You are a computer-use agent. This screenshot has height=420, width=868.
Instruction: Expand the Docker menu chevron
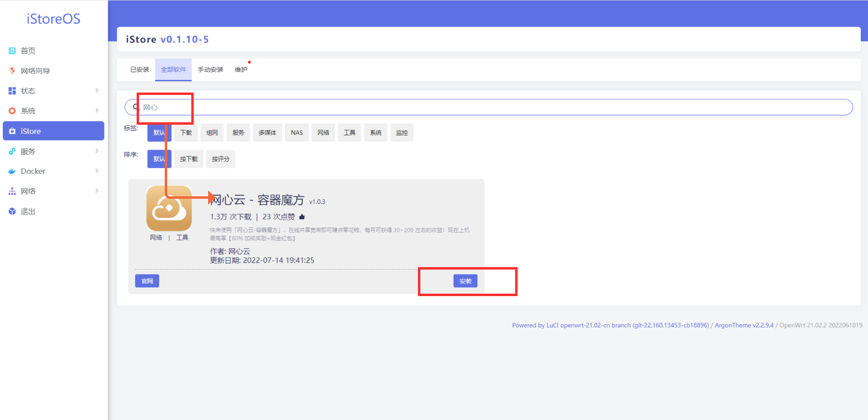(x=97, y=171)
